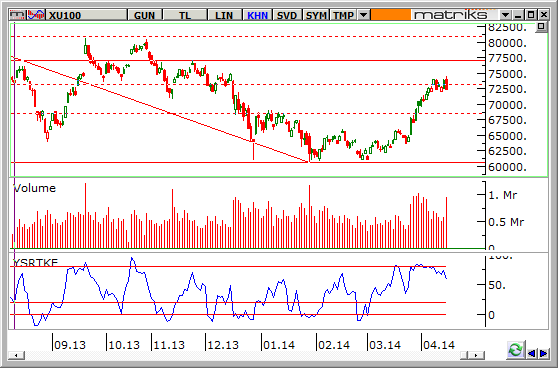Click the 80000 price axis label
This screenshot has height=368, width=558.
point(507,43)
